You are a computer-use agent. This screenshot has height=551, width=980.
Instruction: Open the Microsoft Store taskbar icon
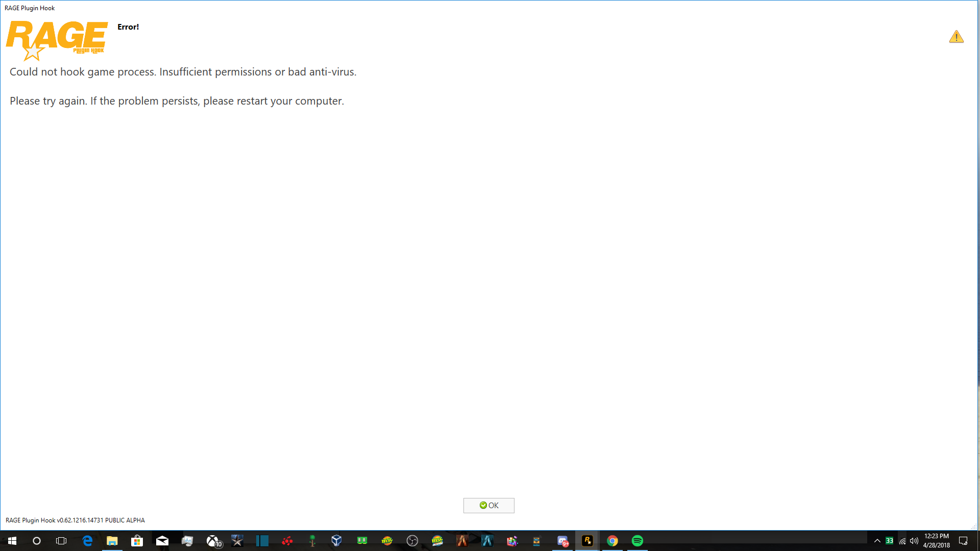tap(137, 541)
